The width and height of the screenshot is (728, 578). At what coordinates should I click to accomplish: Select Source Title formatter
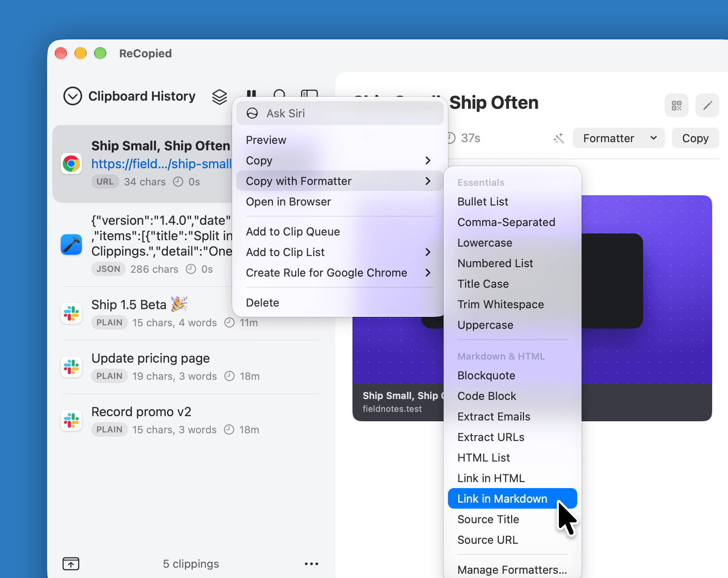coord(513,519)
